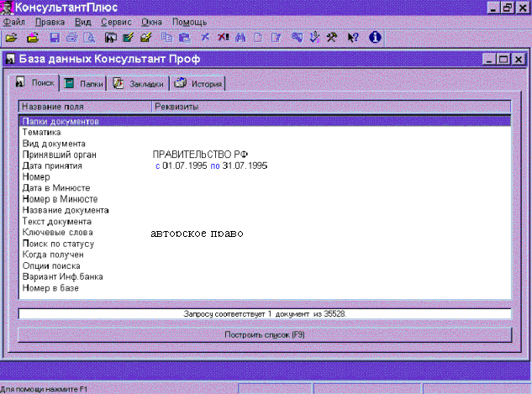Click the yellow pencil with lightning icon
Viewport: 532px width, 394px height.
(x=146, y=37)
